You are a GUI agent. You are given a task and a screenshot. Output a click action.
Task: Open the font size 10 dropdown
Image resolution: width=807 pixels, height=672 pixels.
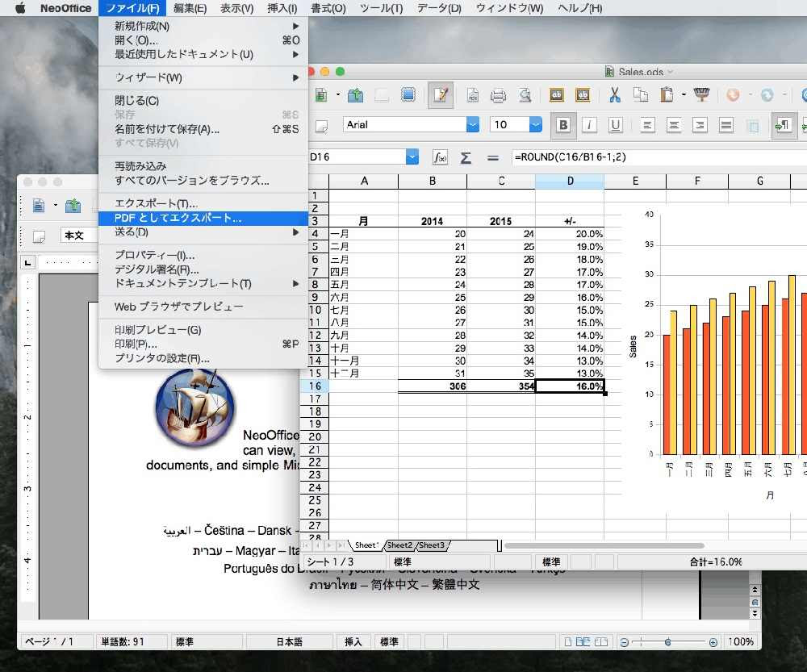536,124
